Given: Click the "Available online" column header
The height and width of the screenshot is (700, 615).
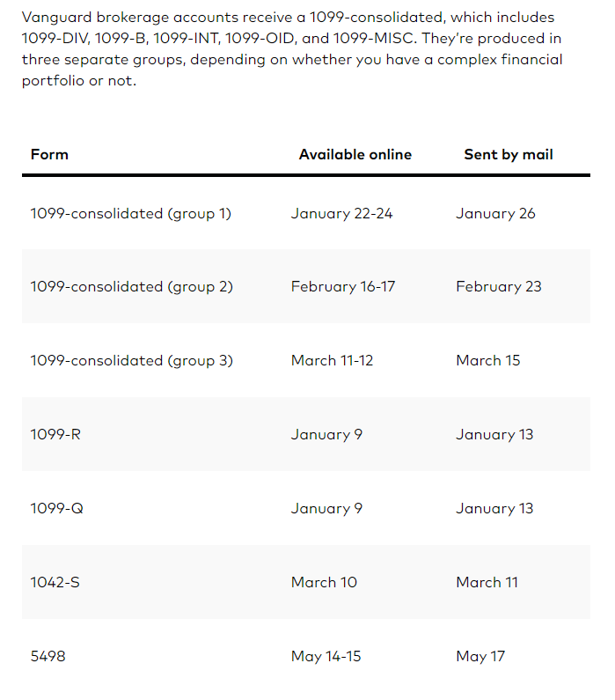Looking at the screenshot, I should click(355, 154).
